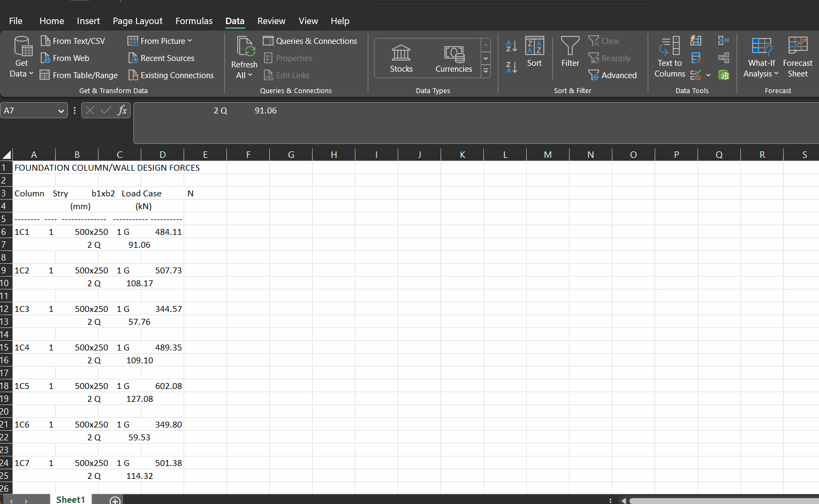Toggle the Filter button
This screenshot has width=819, height=504.
tap(570, 52)
